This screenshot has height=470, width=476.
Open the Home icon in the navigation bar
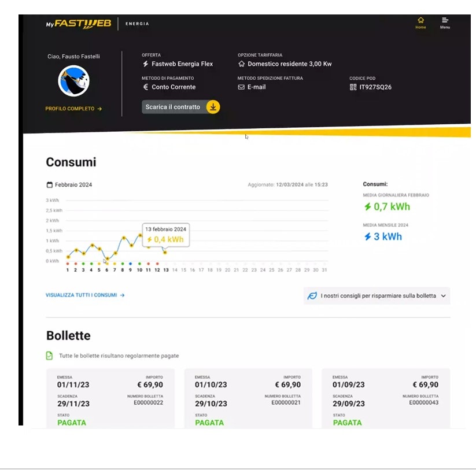pyautogui.click(x=420, y=21)
